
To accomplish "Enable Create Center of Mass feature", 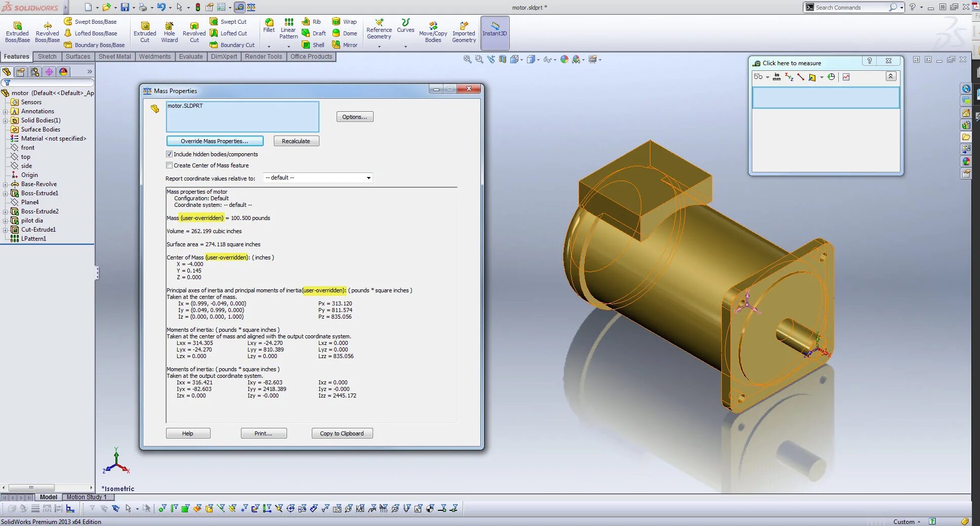I will 170,165.
